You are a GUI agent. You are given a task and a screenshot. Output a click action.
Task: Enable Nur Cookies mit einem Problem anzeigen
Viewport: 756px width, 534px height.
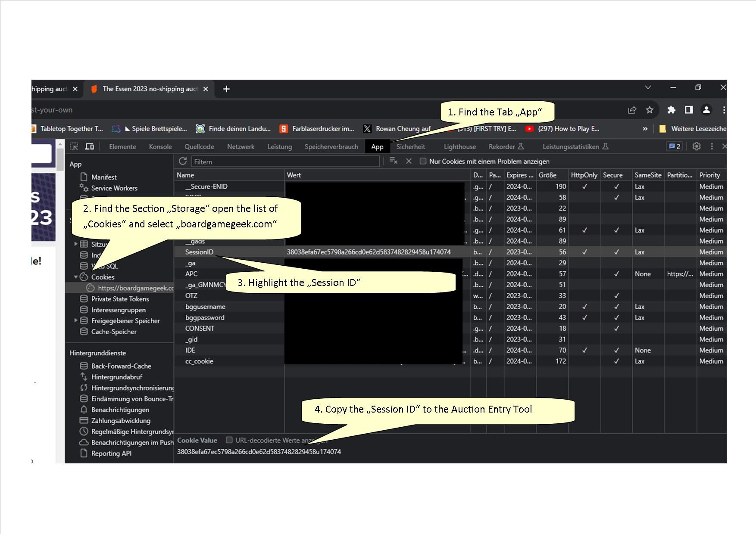pos(423,161)
